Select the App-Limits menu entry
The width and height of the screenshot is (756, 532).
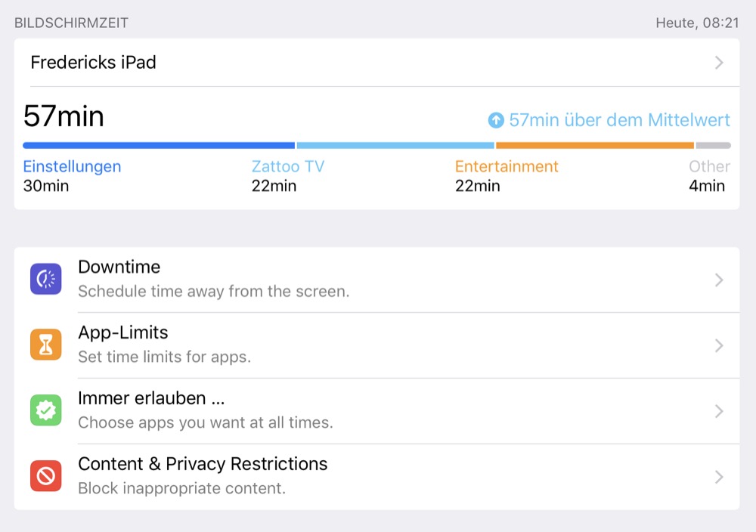123,333
